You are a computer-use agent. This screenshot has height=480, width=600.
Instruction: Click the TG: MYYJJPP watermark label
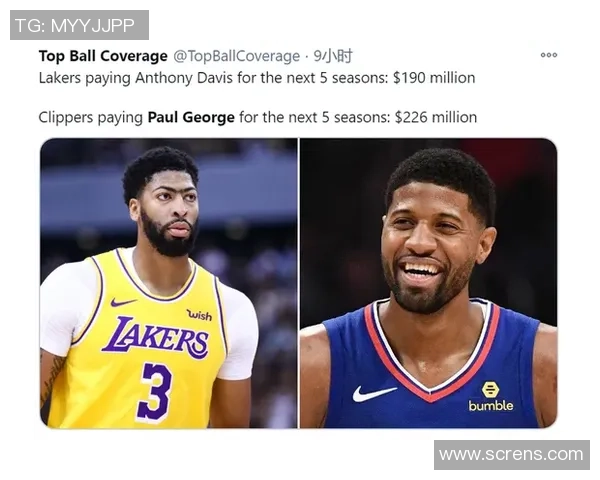point(79,25)
